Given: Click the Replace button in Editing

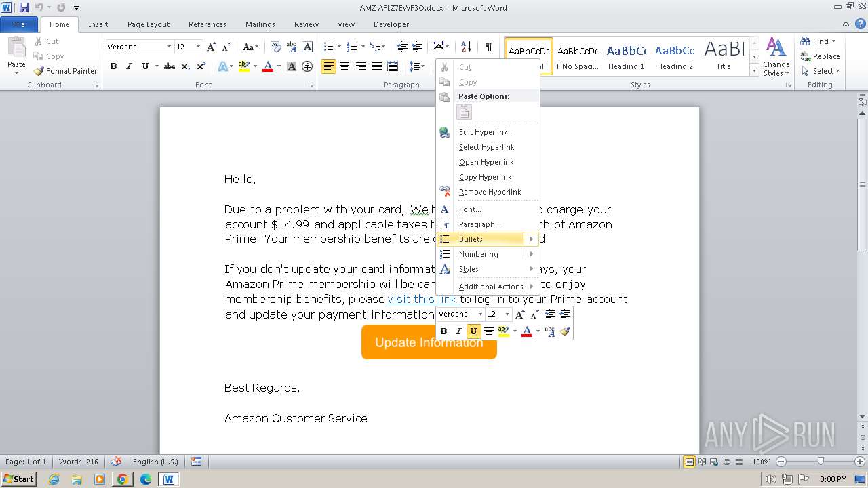Looking at the screenshot, I should click(x=821, y=56).
